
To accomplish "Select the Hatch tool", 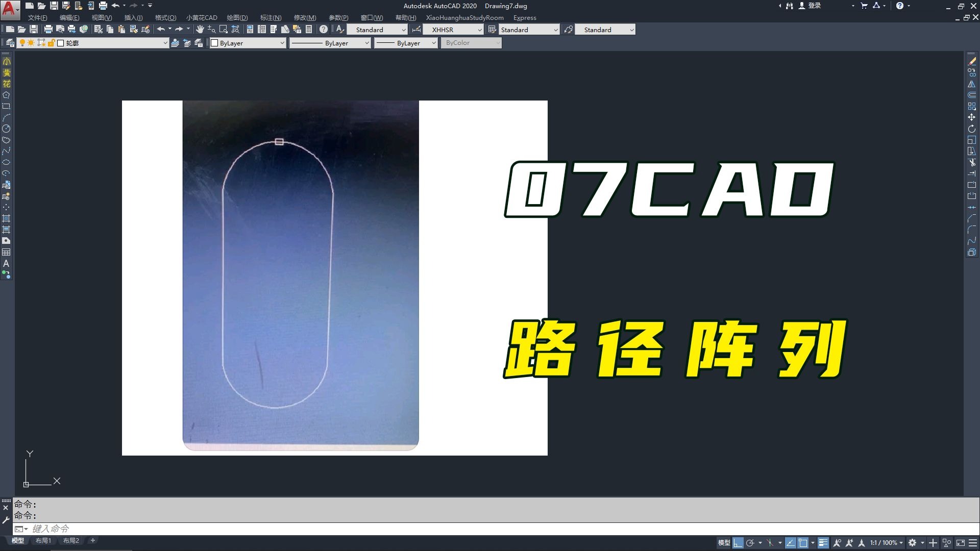I will [x=6, y=219].
